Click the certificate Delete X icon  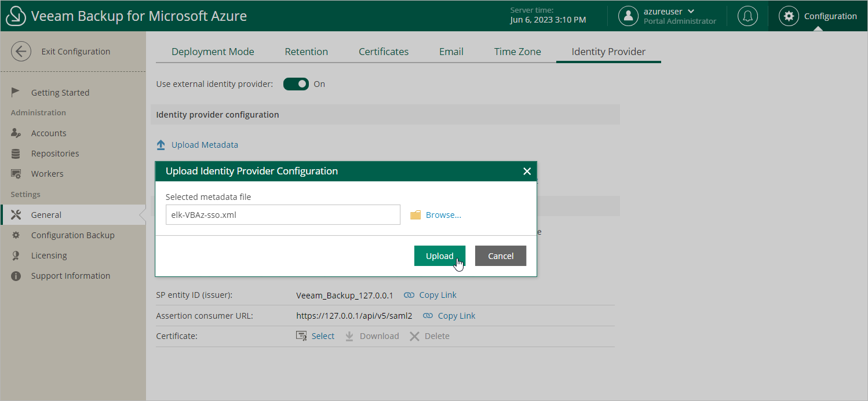click(x=414, y=336)
